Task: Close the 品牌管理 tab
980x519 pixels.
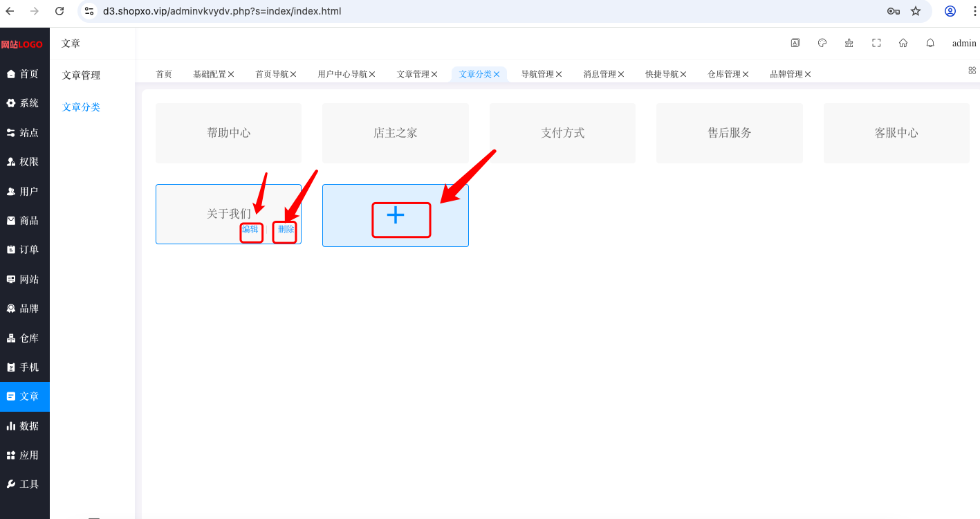Action: 808,74
